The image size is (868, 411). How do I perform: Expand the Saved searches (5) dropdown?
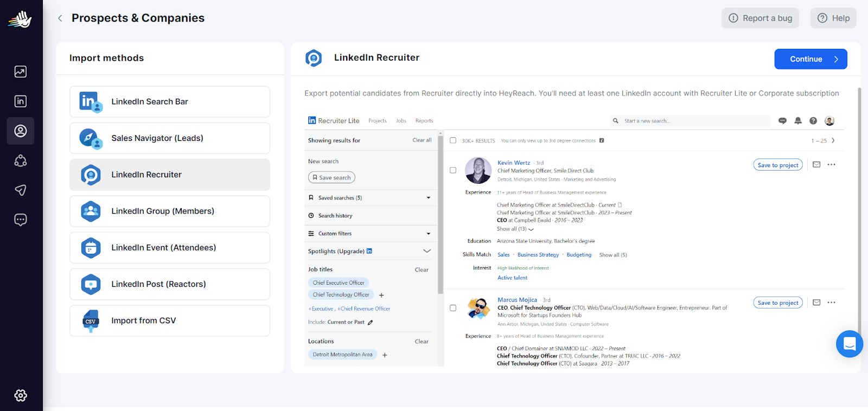[x=429, y=198]
